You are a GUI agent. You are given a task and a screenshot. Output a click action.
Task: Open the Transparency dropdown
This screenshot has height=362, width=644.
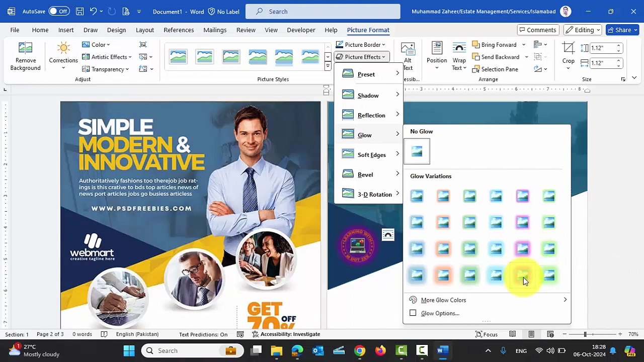[x=105, y=69]
